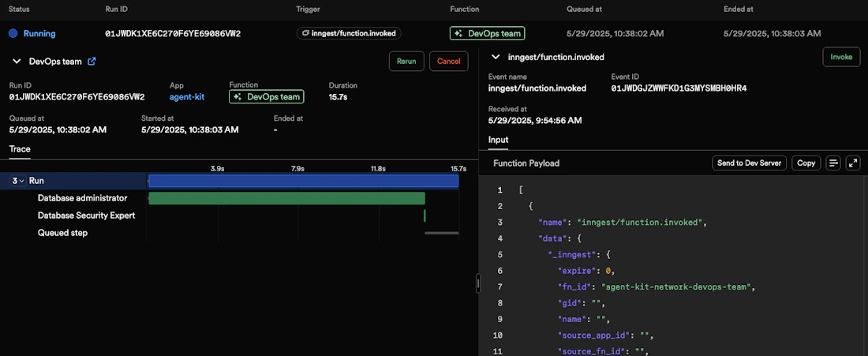Collapse the inngest/function.invoked event panel
This screenshot has height=356, width=868.
[x=496, y=57]
